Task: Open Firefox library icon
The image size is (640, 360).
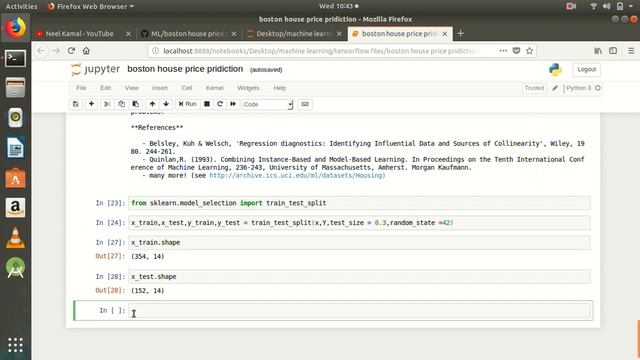Action: [598, 51]
